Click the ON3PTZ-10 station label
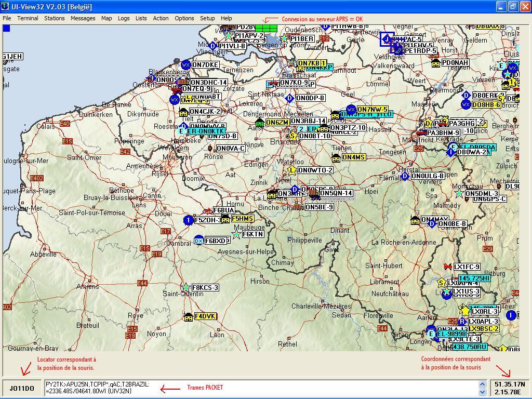The height and width of the screenshot is (399, 532). tap(348, 128)
